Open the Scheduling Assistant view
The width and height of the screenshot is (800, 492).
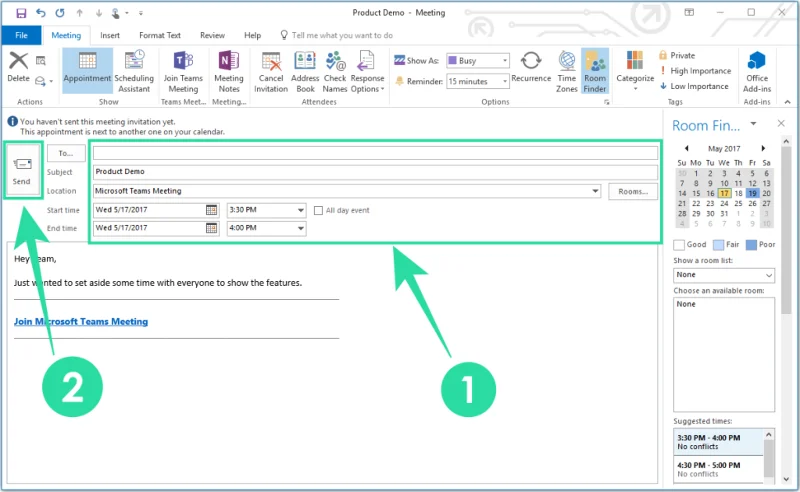(134, 71)
